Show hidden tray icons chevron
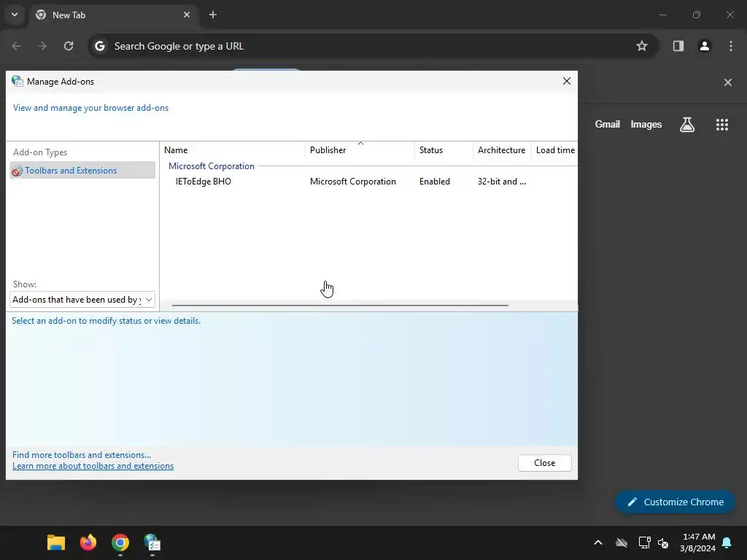This screenshot has width=747, height=560. click(x=598, y=542)
